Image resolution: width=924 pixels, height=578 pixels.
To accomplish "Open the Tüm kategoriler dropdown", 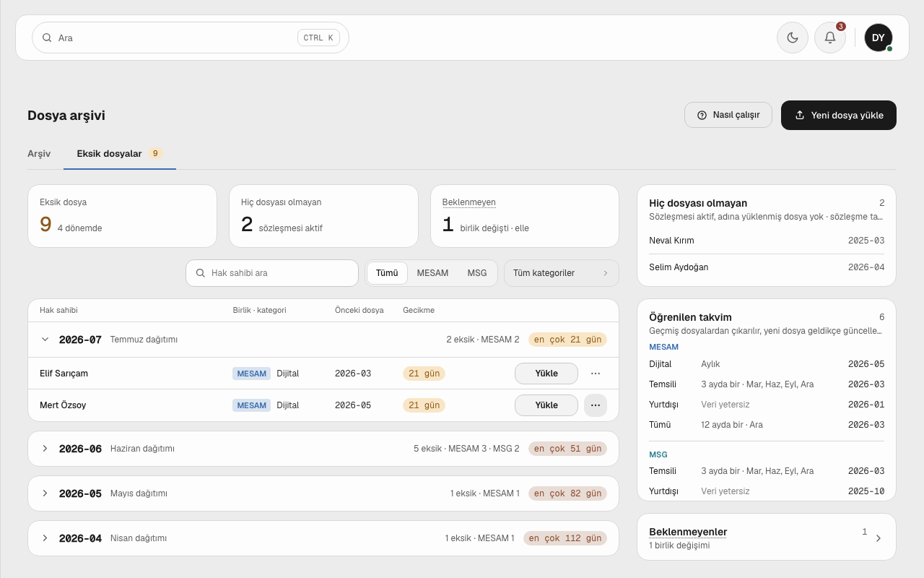I will tap(562, 273).
